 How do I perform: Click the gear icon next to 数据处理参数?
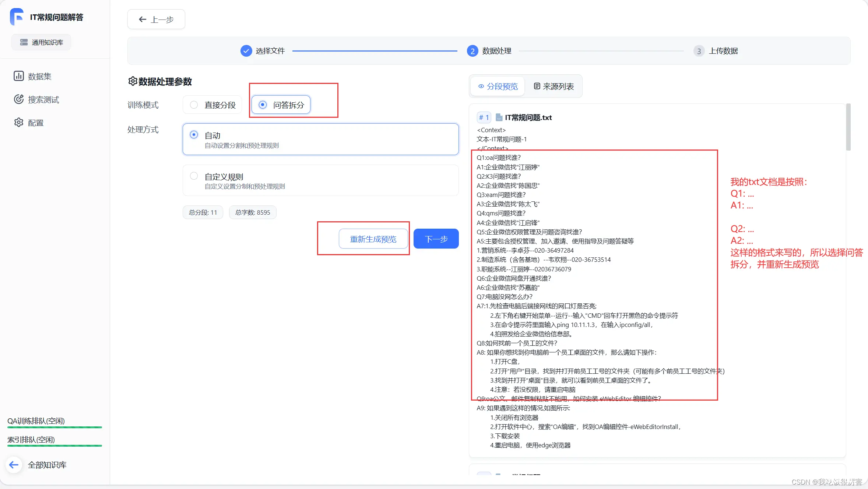pos(133,81)
